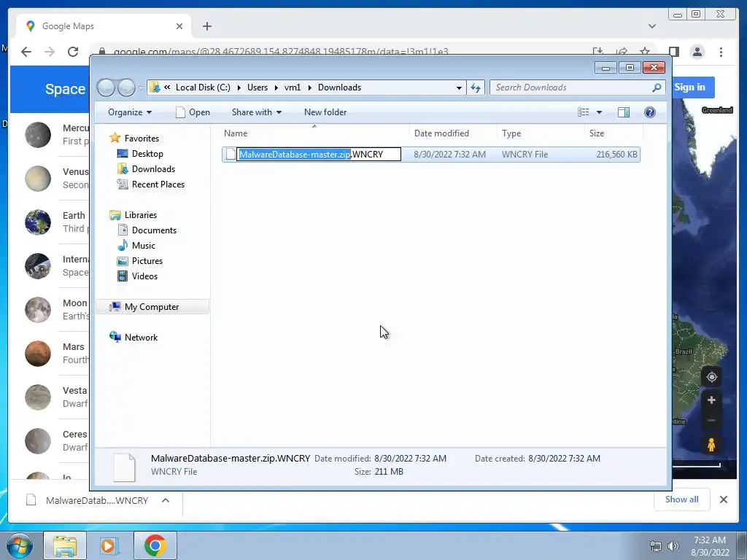
Task: Refresh the Downloads folder in address bar
Action: coord(476,87)
